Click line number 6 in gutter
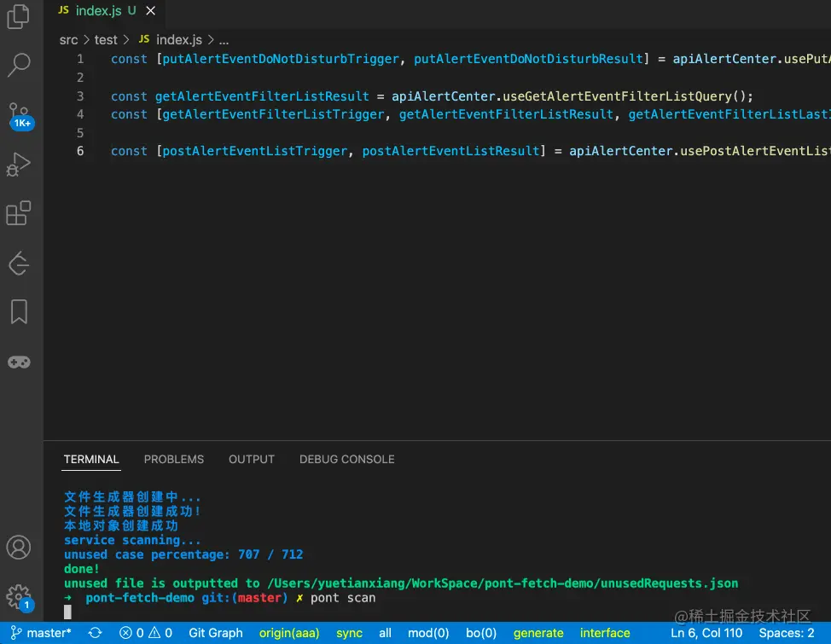This screenshot has width=831, height=644. tap(80, 151)
